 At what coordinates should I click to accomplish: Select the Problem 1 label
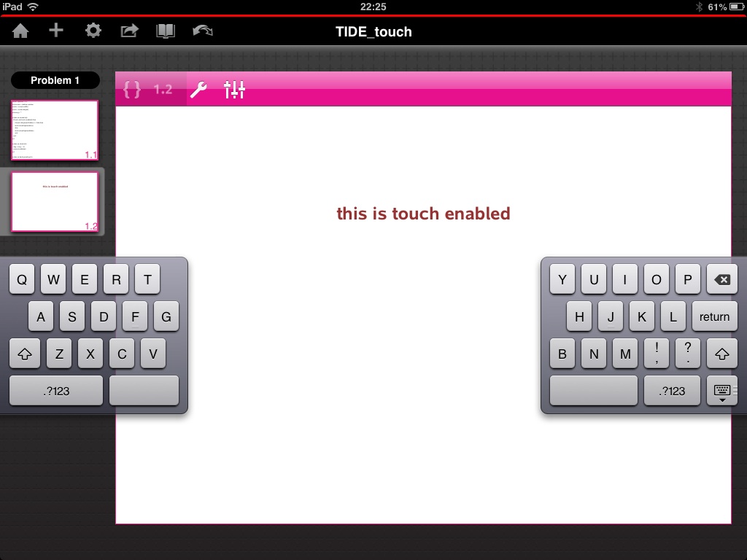pos(55,80)
